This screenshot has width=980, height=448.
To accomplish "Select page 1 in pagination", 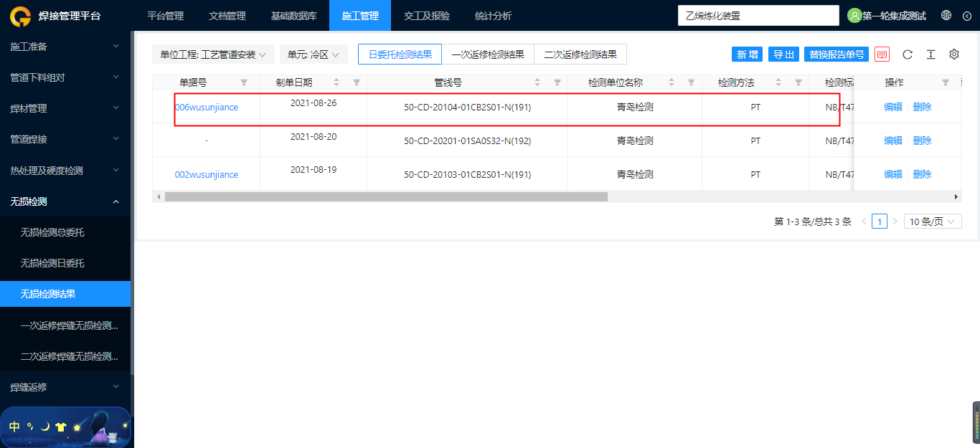I will coord(880,221).
